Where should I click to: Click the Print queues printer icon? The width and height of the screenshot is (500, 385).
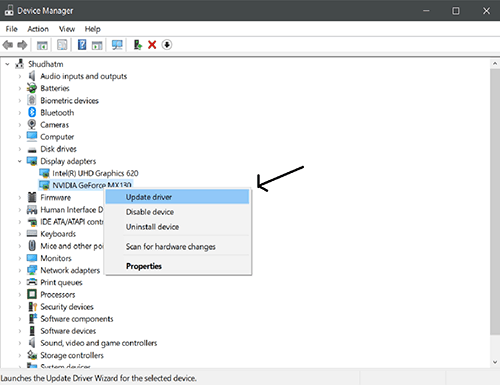(x=32, y=282)
